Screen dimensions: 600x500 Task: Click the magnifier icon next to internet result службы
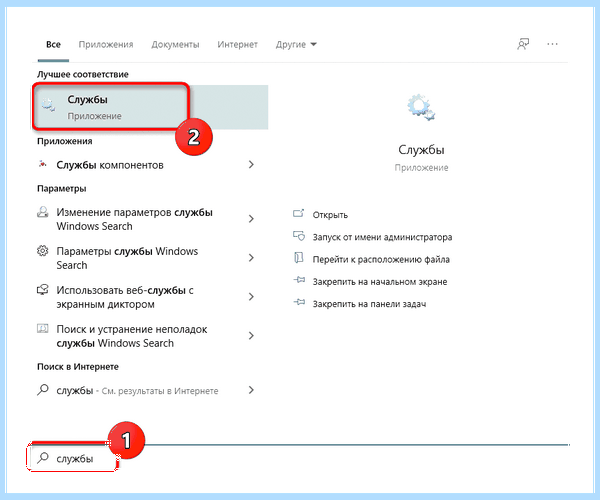pos(42,390)
